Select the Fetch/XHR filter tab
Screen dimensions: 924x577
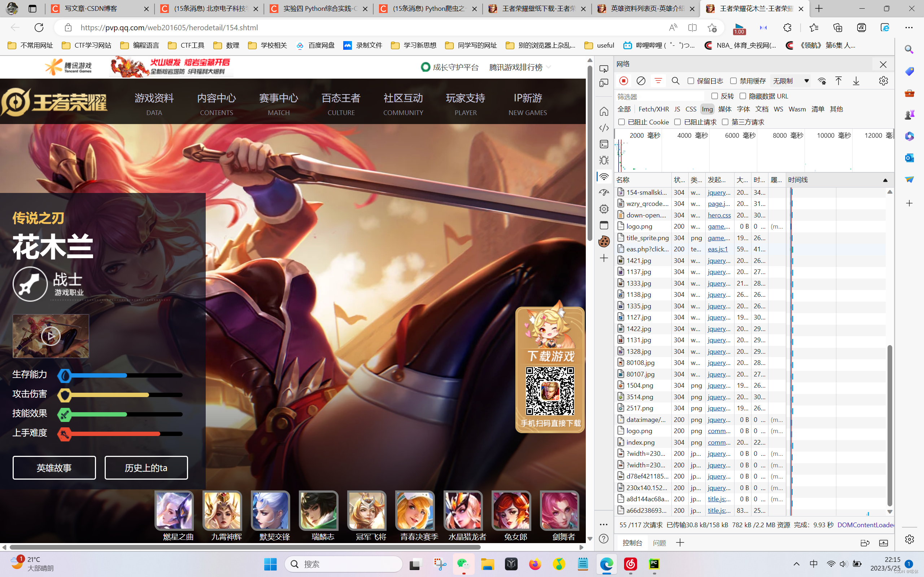tap(653, 109)
